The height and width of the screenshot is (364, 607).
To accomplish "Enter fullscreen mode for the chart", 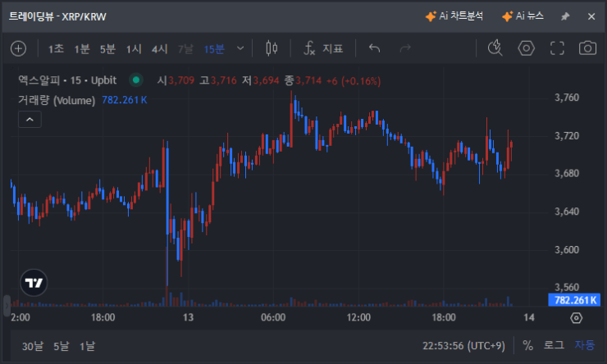I will click(558, 48).
